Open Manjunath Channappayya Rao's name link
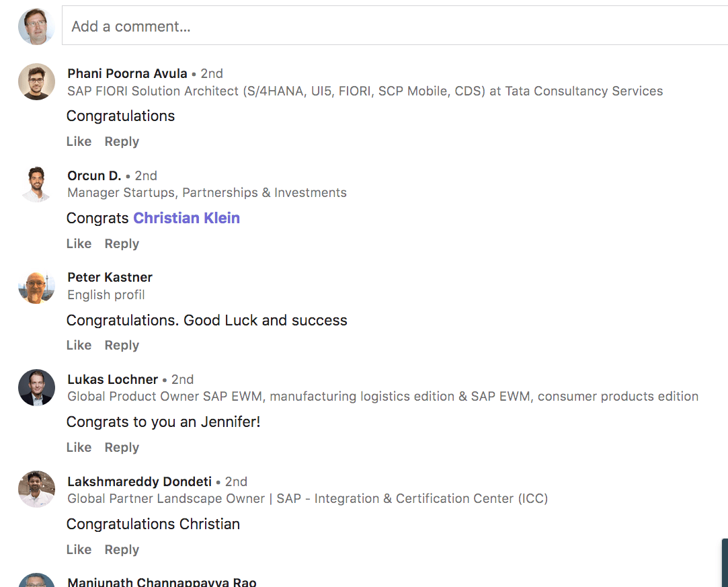Image resolution: width=728 pixels, height=587 pixels. pyautogui.click(x=162, y=582)
